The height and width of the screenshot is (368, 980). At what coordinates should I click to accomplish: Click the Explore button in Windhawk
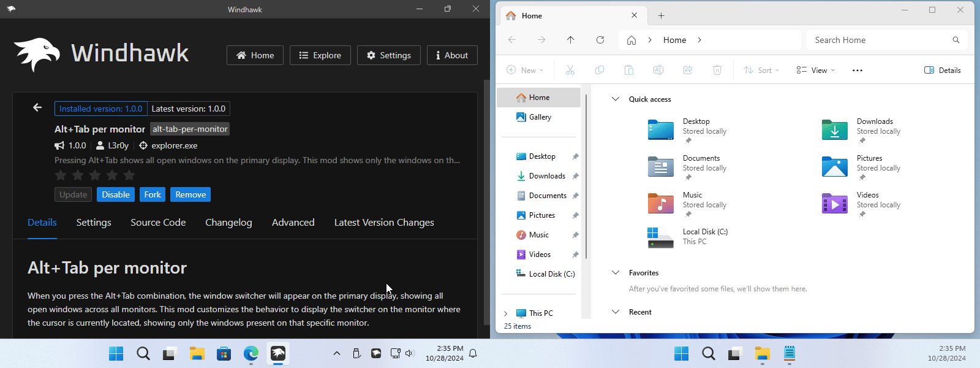coord(320,55)
